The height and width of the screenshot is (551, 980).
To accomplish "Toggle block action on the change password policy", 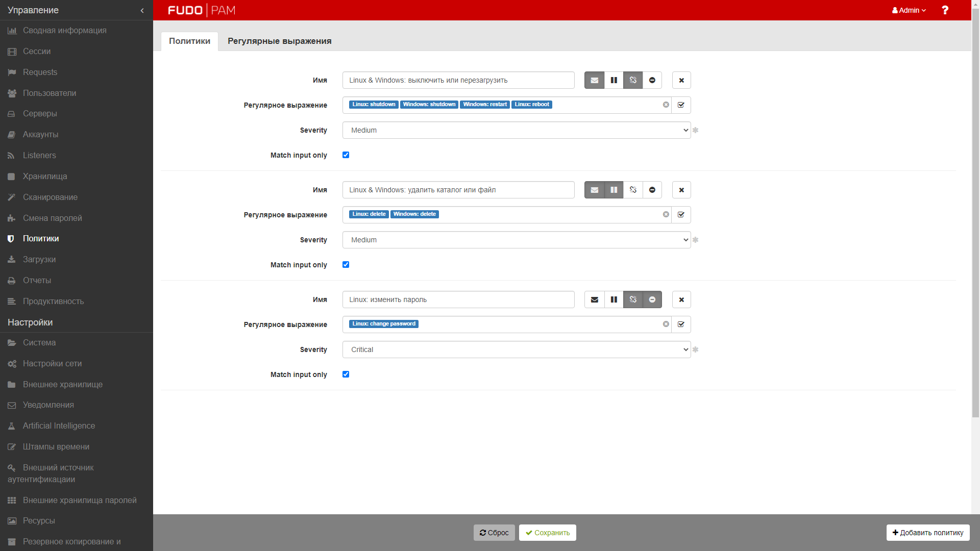I will click(652, 299).
